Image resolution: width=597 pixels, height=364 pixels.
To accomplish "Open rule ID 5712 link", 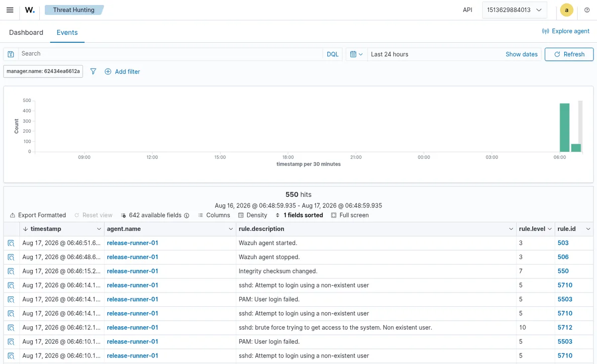I will [565, 328].
